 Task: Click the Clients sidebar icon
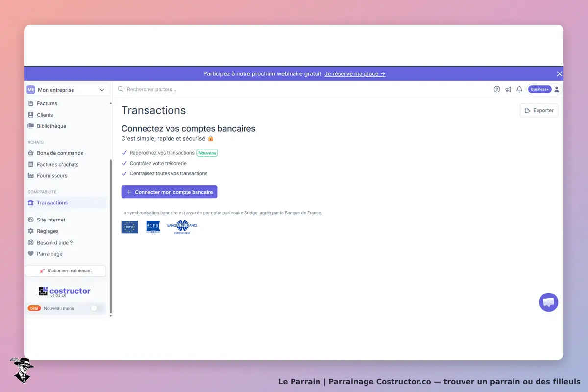pyautogui.click(x=31, y=115)
